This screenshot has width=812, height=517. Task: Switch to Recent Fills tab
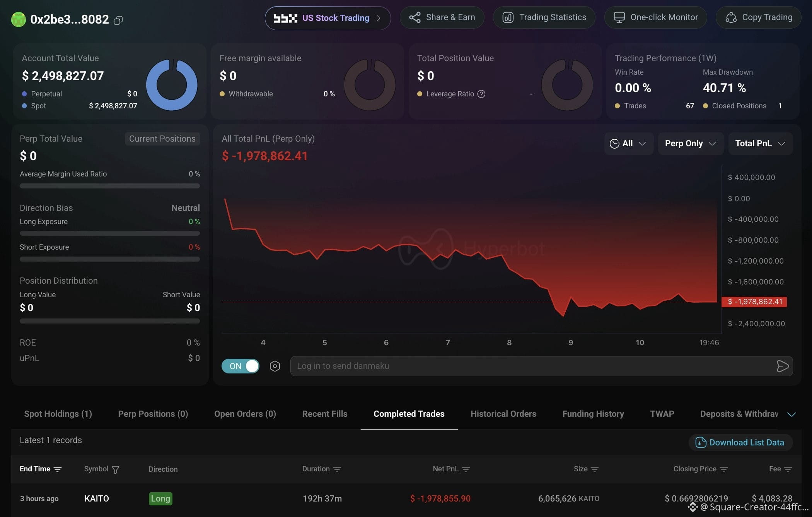(325, 414)
